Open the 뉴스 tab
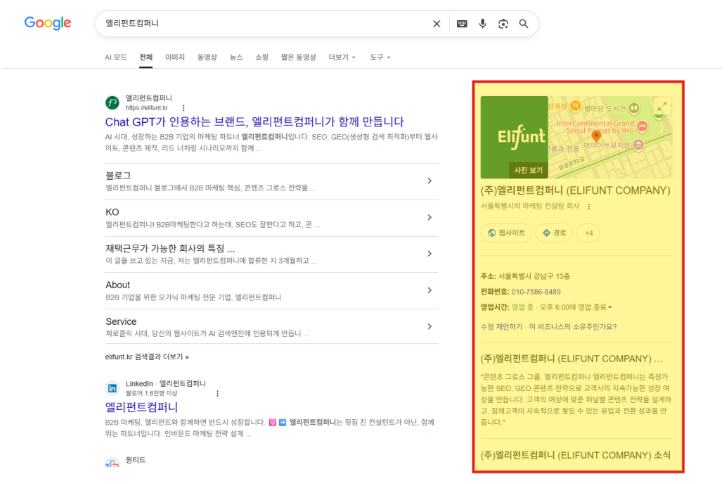The image size is (728, 484). 236,57
